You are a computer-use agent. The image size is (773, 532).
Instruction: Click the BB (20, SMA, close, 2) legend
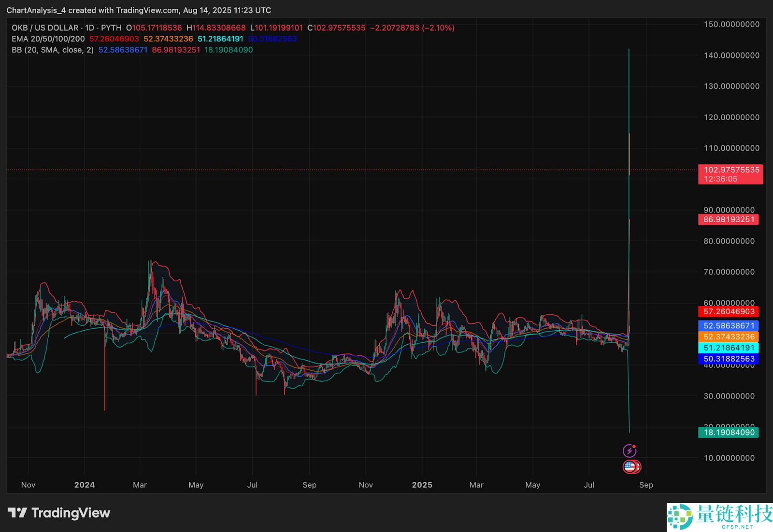pyautogui.click(x=53, y=50)
